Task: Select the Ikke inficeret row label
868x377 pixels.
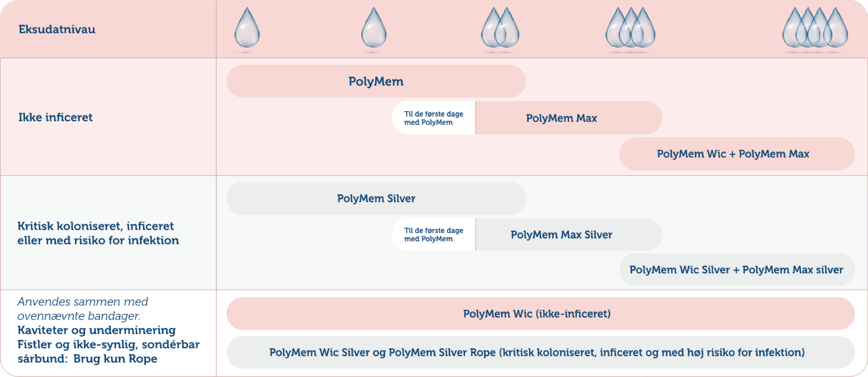Action: pos(55,117)
